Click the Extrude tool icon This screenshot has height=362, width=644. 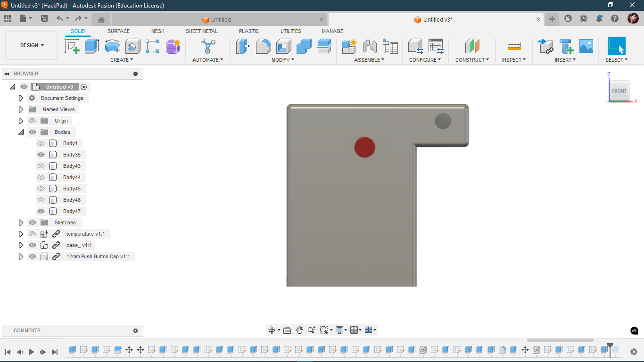[x=92, y=46]
